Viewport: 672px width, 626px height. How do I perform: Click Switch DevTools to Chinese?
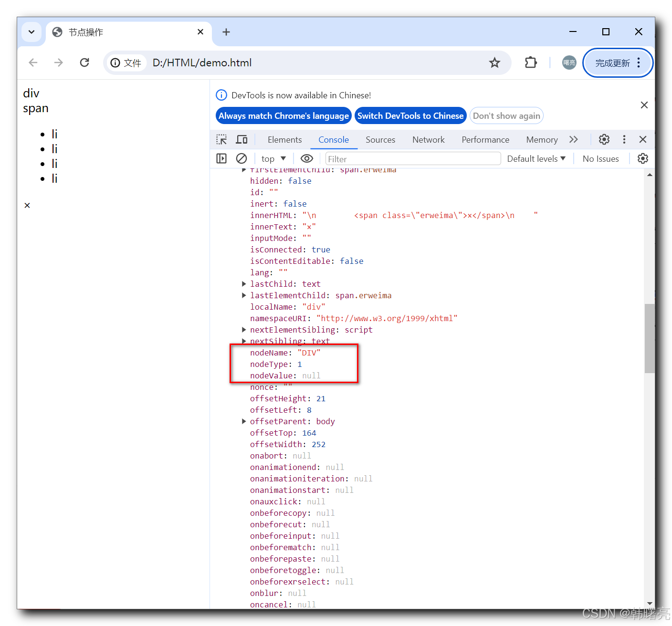tap(410, 115)
